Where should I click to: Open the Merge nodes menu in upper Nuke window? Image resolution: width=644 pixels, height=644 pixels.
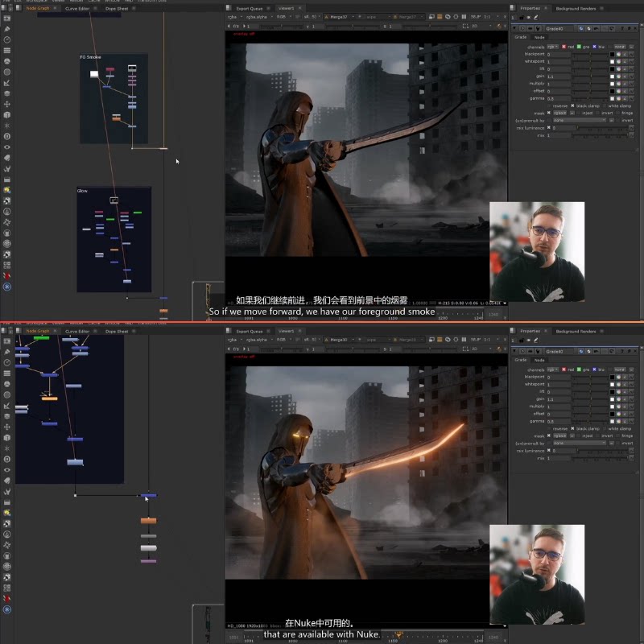pos(7,93)
